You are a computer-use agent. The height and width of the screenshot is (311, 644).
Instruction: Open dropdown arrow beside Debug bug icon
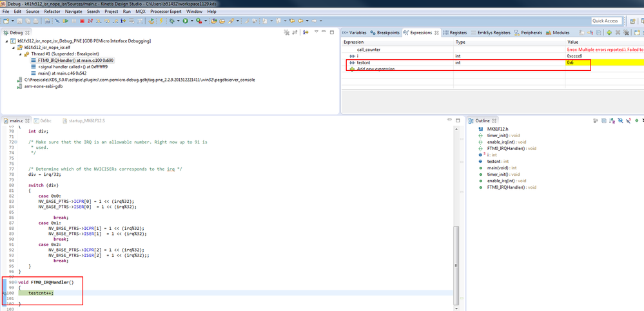tap(179, 21)
